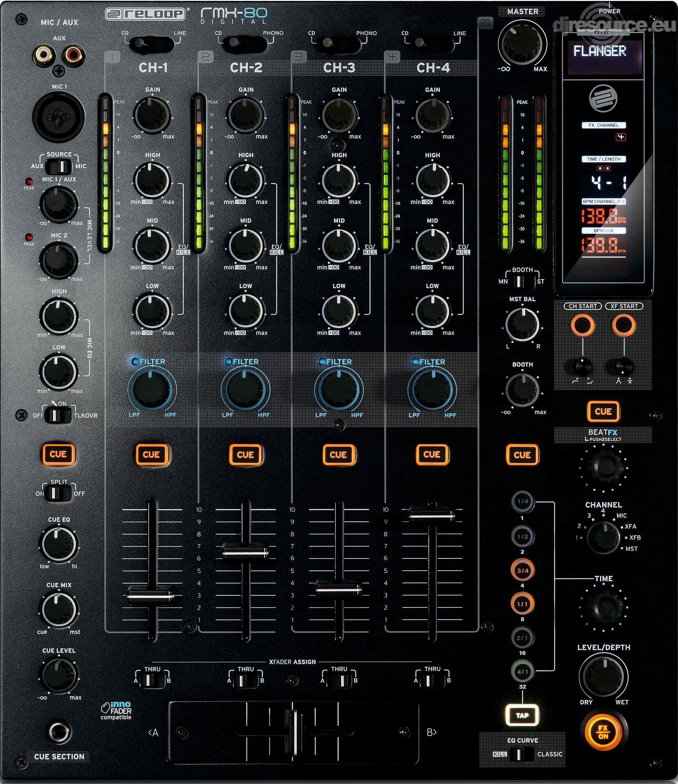The image size is (678, 784).
Task: Click the CH-4 FILTER knob
Action: pyautogui.click(x=432, y=389)
